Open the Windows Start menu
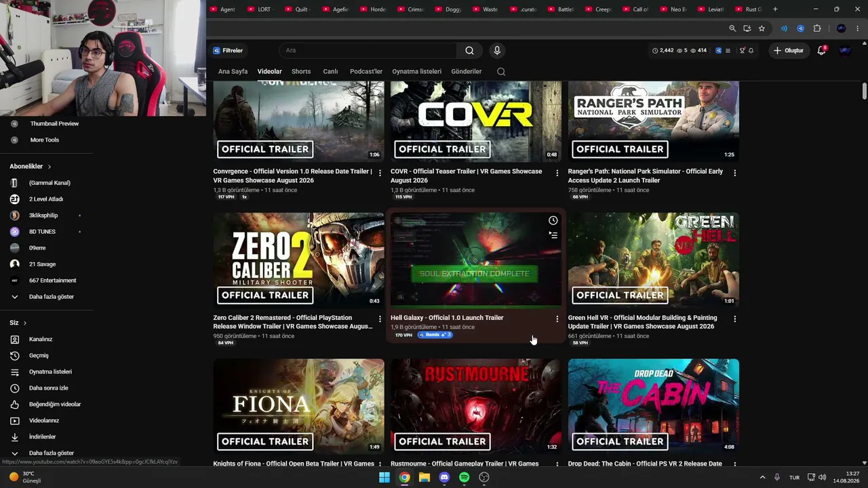 click(384, 477)
